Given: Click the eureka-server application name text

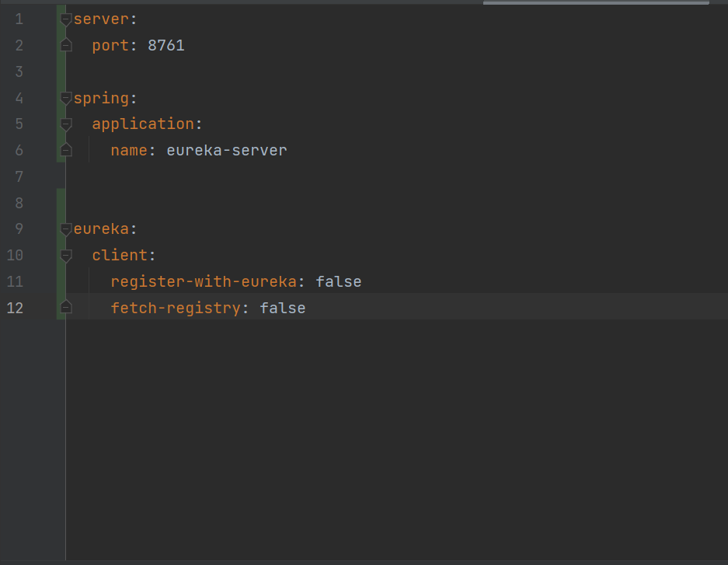Looking at the screenshot, I should (226, 150).
